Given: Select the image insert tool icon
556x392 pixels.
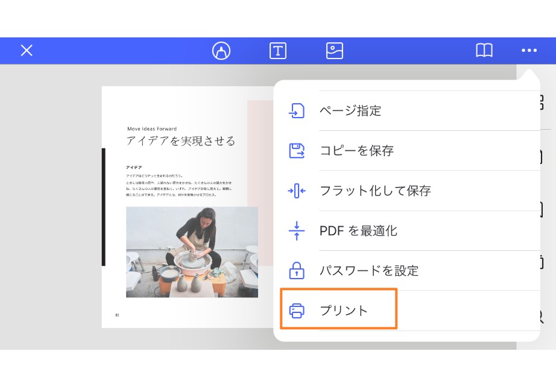Looking at the screenshot, I should 334,51.
